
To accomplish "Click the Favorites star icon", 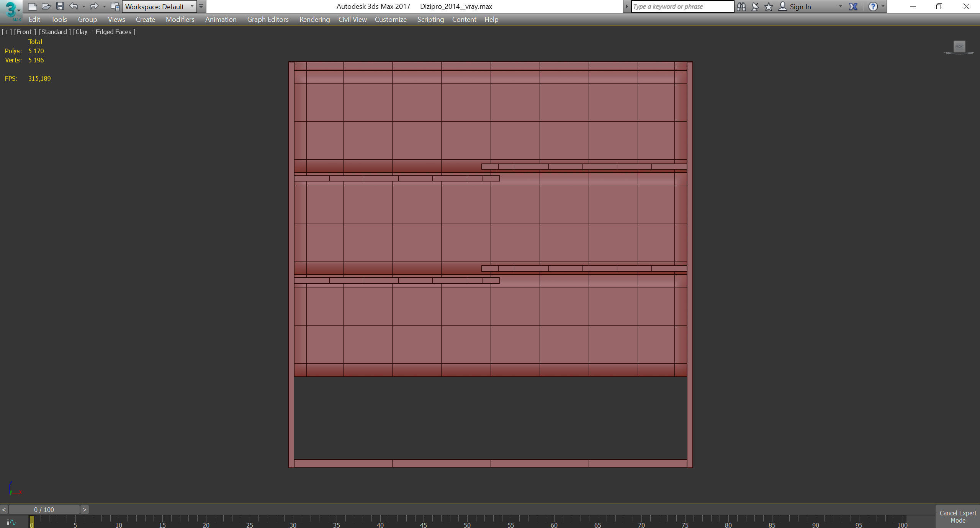I will tap(769, 7).
